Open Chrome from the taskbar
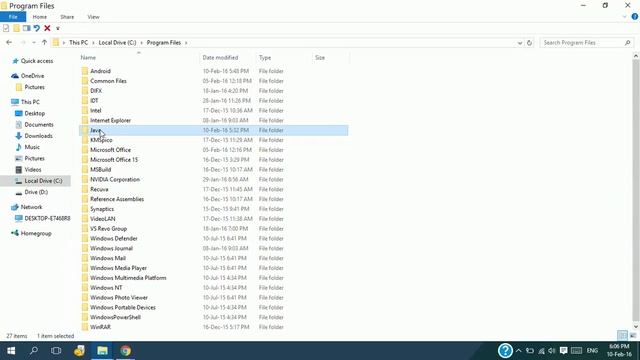 coord(126,351)
